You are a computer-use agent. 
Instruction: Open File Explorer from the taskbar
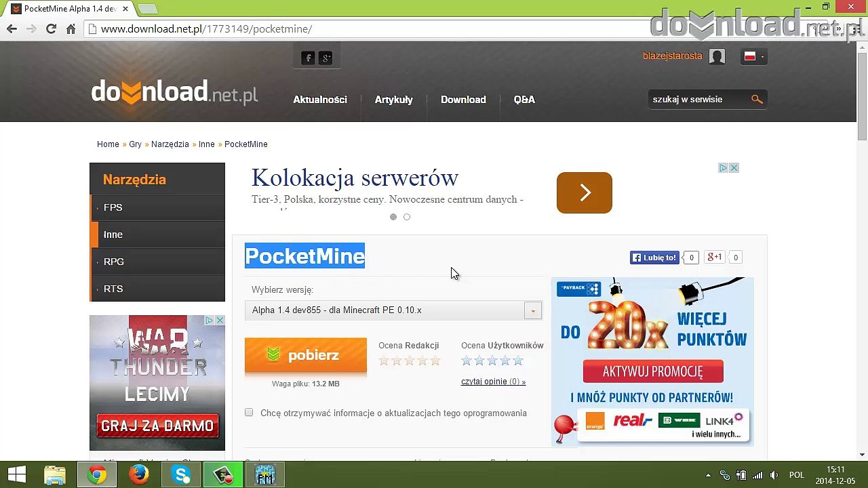coord(55,475)
